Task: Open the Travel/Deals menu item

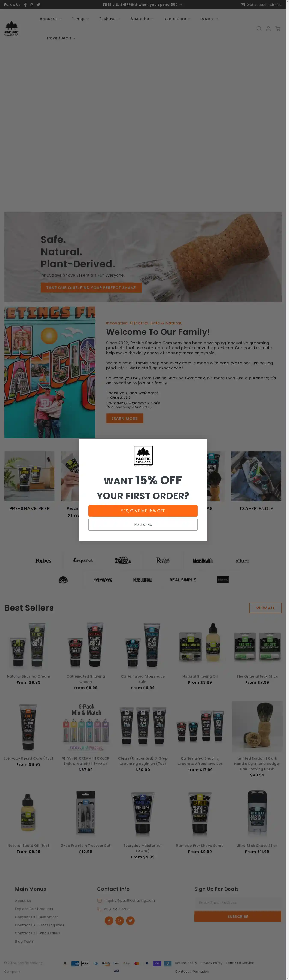Action: coord(61,38)
